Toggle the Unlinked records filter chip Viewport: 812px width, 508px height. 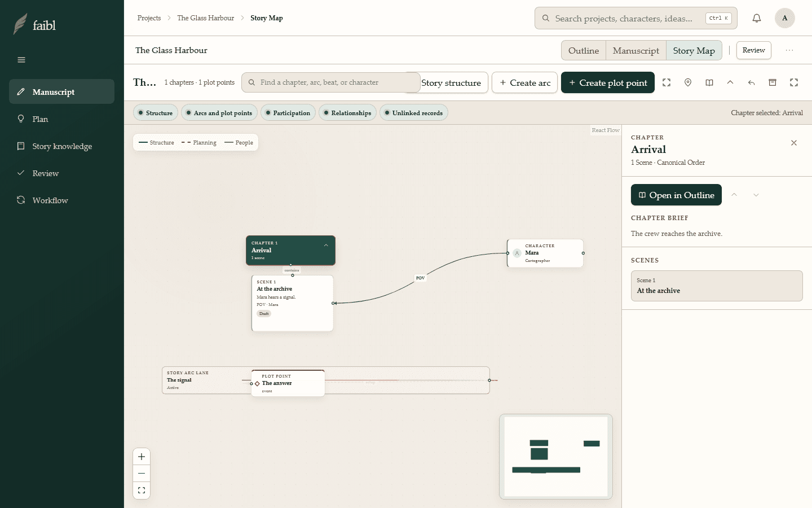click(413, 113)
